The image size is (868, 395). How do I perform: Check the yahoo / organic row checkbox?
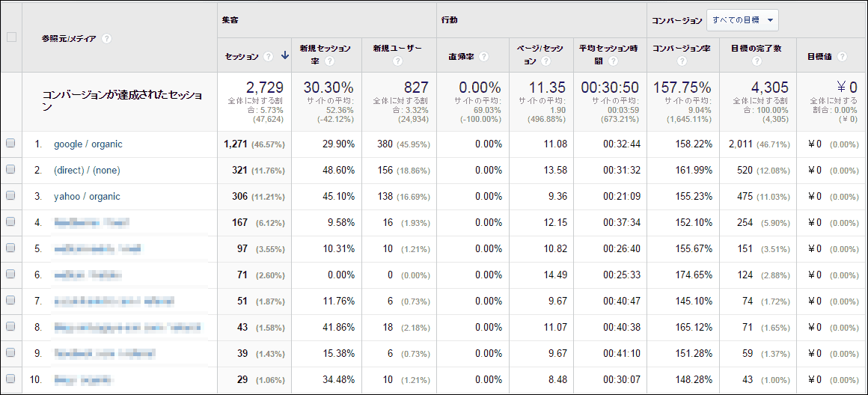[10, 197]
